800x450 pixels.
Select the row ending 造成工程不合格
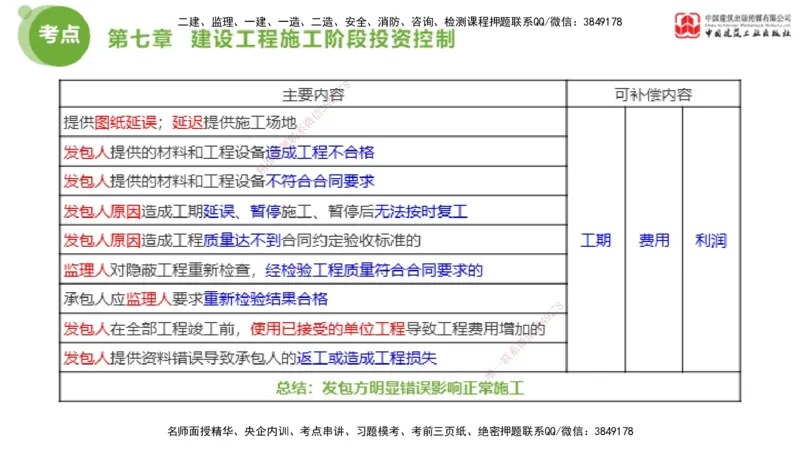click(313, 152)
